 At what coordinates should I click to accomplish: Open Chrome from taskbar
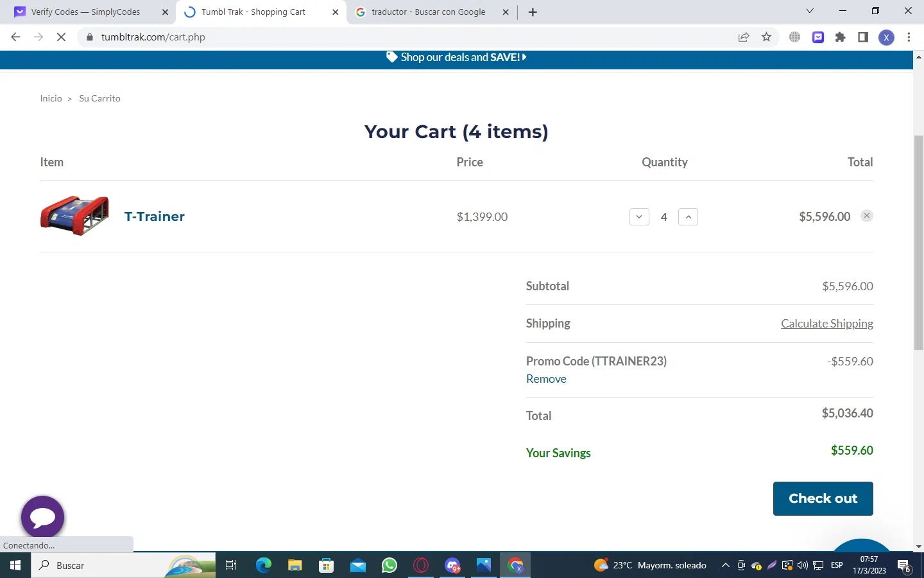click(x=515, y=565)
